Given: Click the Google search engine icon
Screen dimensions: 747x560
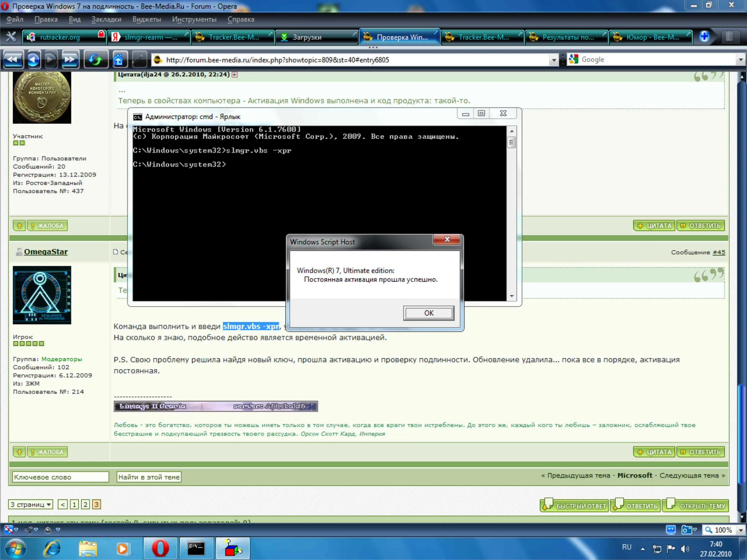Looking at the screenshot, I should tap(573, 59).
